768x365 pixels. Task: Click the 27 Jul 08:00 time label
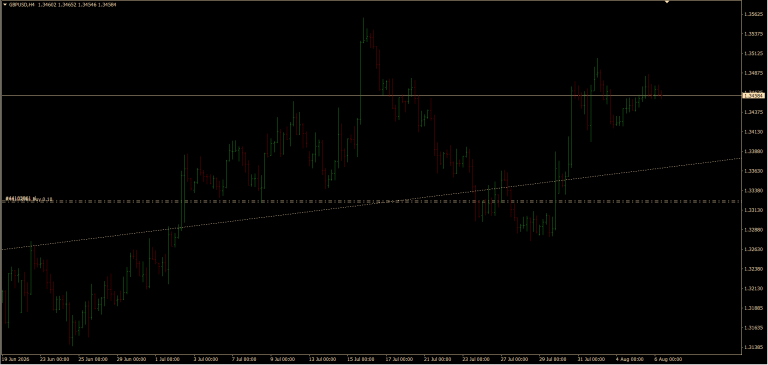coord(514,359)
